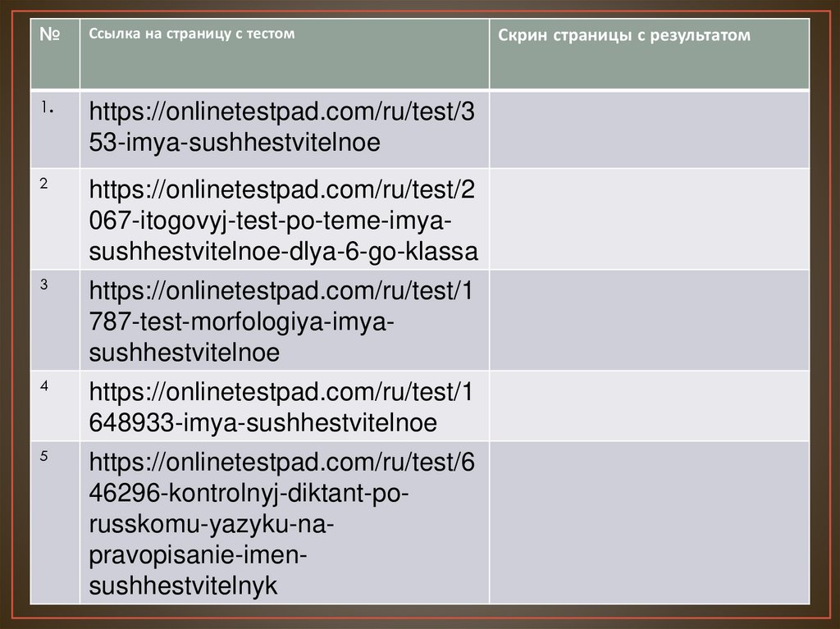
Task: Click empty result cell for row 3
Action: [650, 320]
